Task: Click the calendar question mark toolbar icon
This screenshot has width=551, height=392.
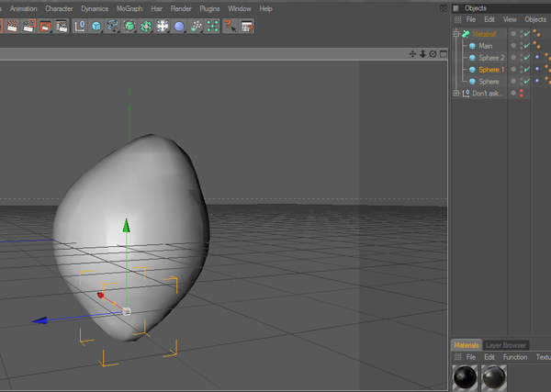Action: [247, 27]
